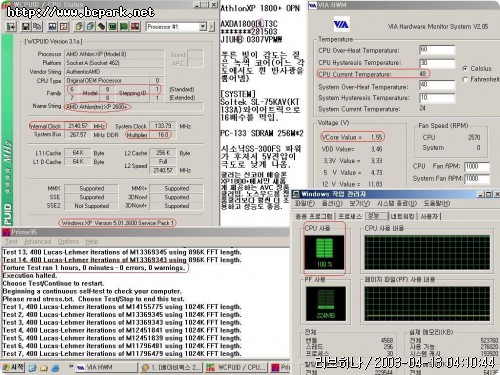Select the third Task Manager tab, 성능
This screenshot has width=500, height=375.
(376, 216)
